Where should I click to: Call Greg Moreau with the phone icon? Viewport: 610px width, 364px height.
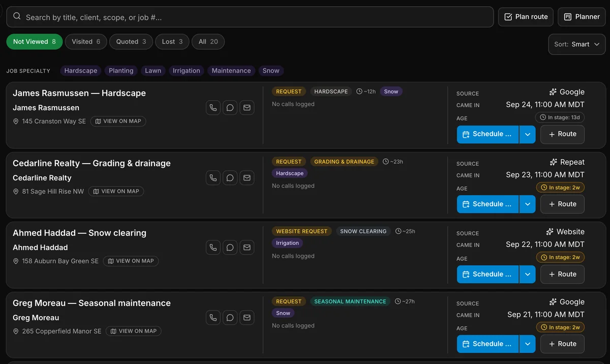[213, 318]
